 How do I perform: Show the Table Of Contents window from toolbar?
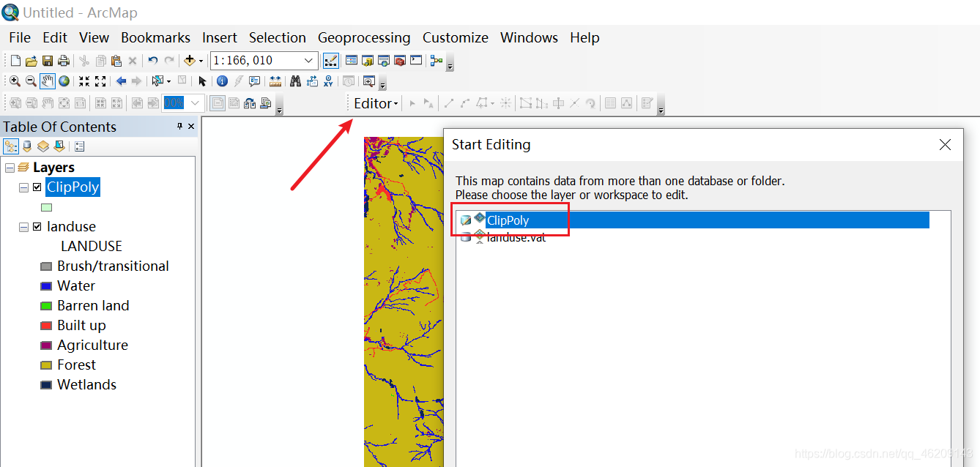352,61
